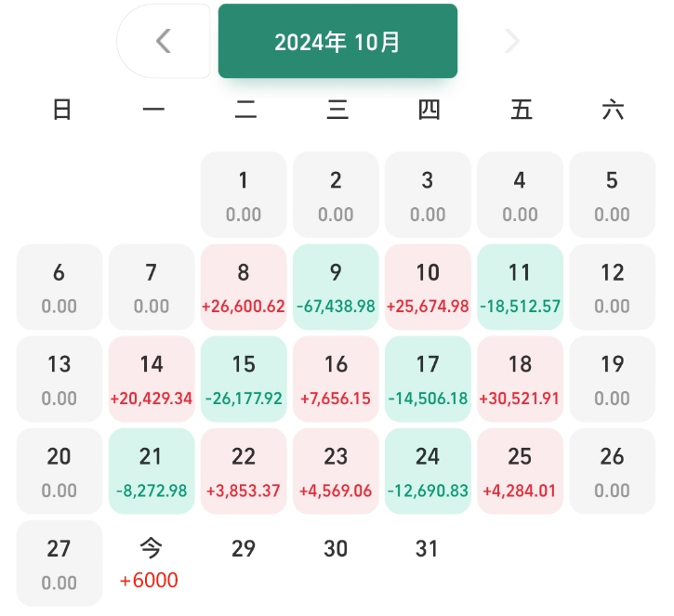Select October 3 cell

click(x=428, y=194)
